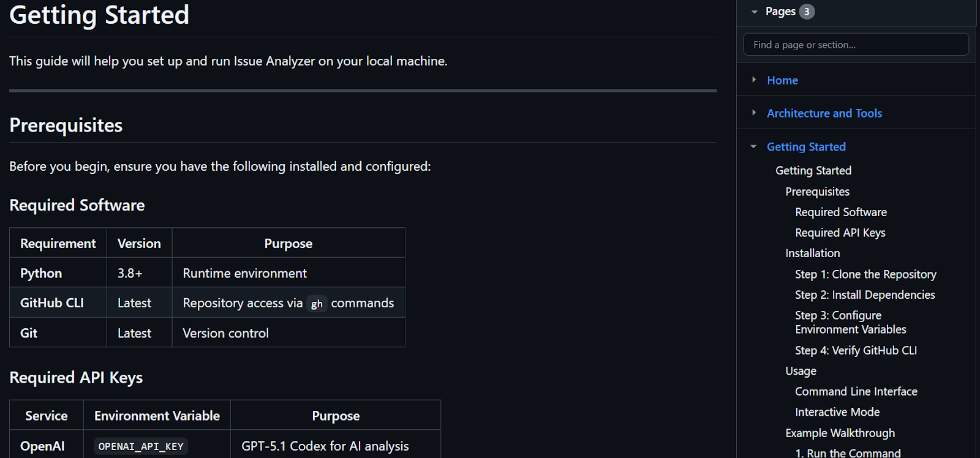Select Step 3: Configure Environment Variables

(x=850, y=322)
